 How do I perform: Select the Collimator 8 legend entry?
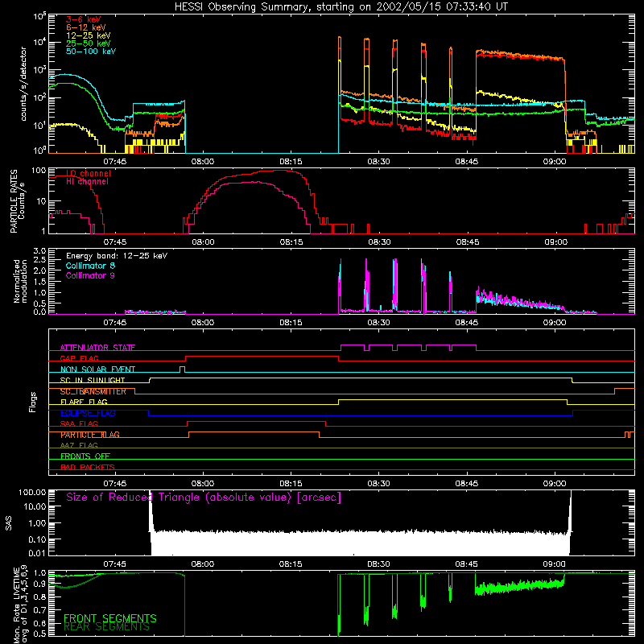click(x=90, y=266)
